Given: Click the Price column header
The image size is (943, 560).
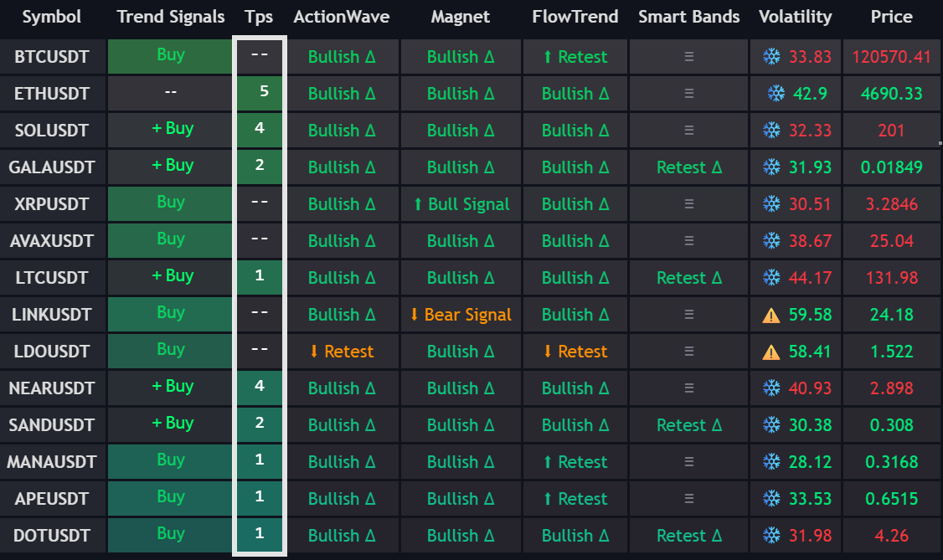Looking at the screenshot, I should click(891, 17).
